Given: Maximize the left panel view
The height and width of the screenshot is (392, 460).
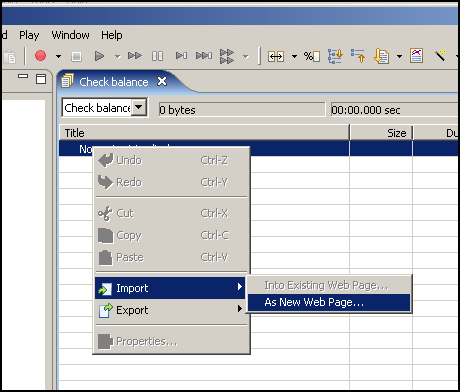Looking at the screenshot, I should tap(41, 79).
